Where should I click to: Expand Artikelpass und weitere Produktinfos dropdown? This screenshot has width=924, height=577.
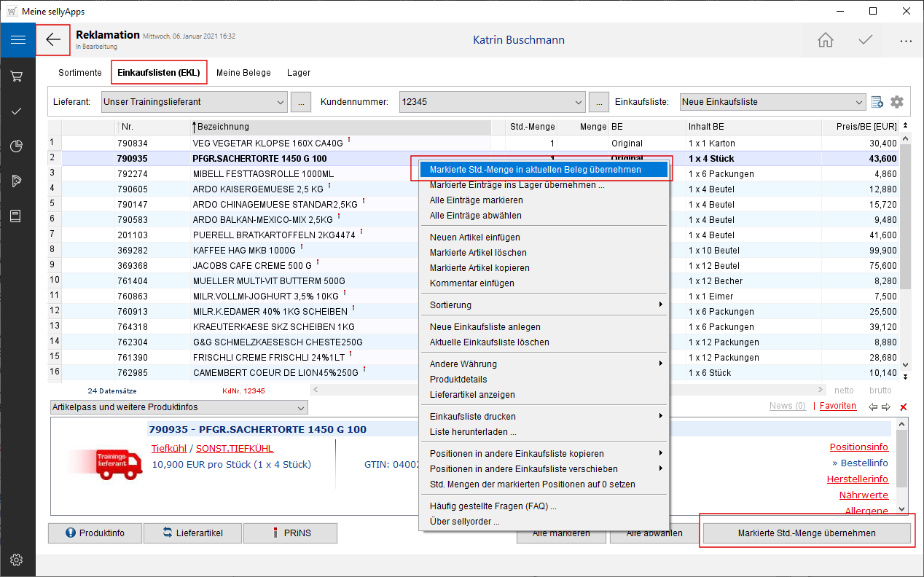pos(301,407)
